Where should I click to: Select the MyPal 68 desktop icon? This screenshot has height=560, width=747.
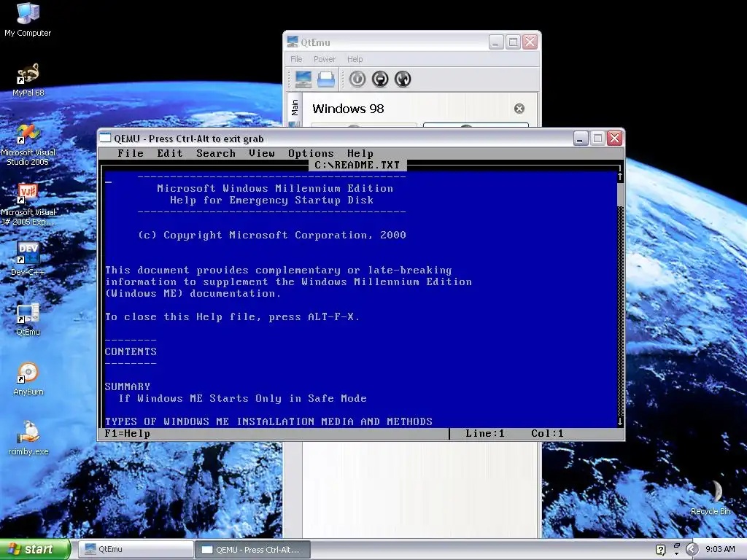click(28, 80)
